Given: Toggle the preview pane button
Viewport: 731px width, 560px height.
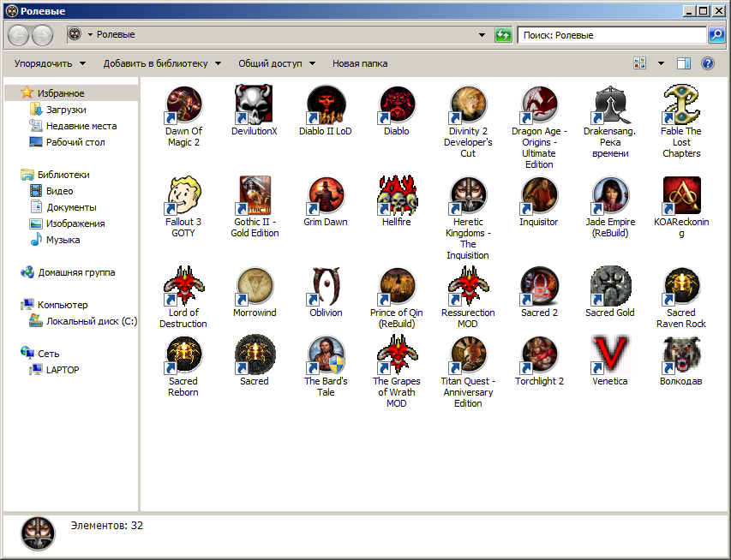Looking at the screenshot, I should (684, 63).
